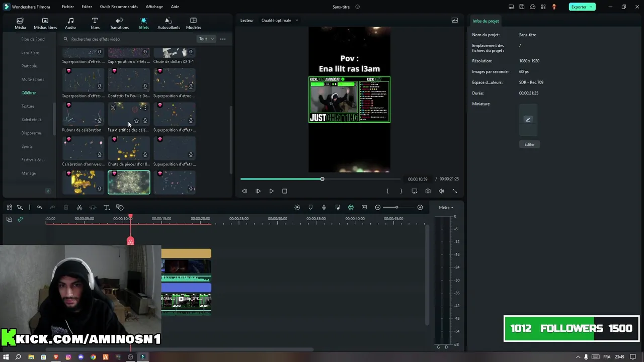Open the Mètre dropdown
This screenshot has height=362, width=644.
click(446, 207)
